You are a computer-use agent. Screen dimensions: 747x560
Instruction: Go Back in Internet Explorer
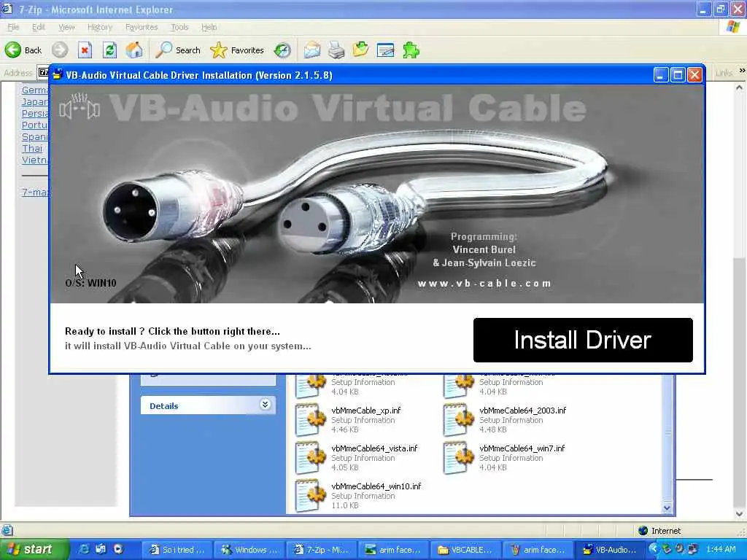click(x=23, y=50)
